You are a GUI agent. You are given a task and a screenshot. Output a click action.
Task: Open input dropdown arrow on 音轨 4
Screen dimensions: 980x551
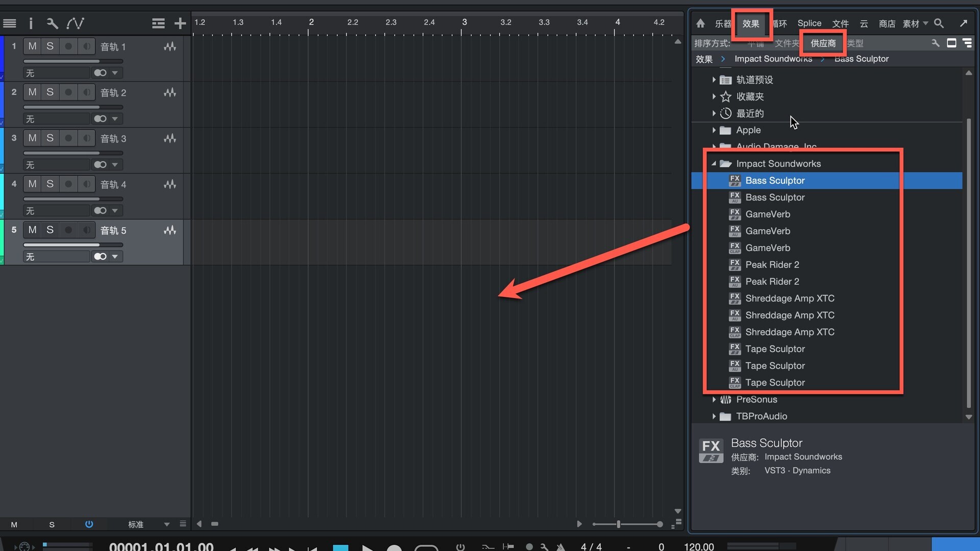point(115,211)
